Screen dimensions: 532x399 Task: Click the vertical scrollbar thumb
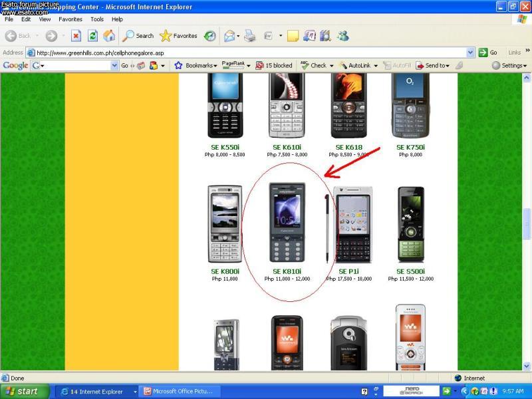pyautogui.click(x=527, y=224)
